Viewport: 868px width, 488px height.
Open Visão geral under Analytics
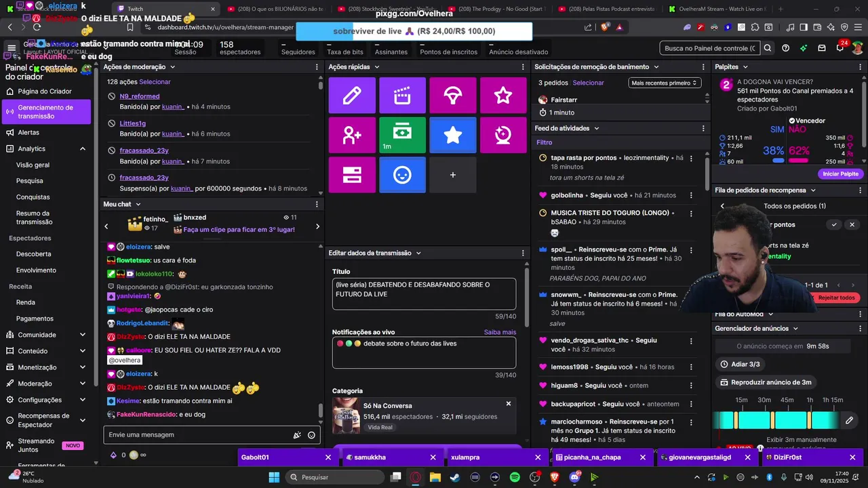coord(33,165)
